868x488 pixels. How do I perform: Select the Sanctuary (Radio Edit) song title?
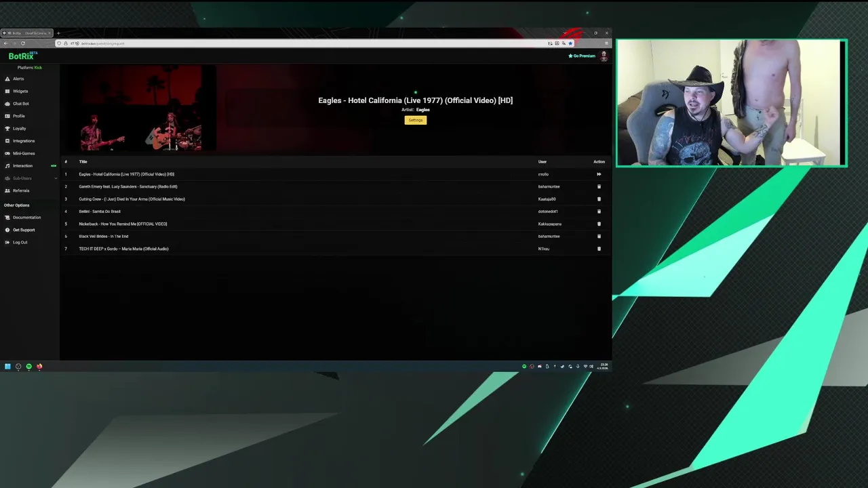click(128, 186)
